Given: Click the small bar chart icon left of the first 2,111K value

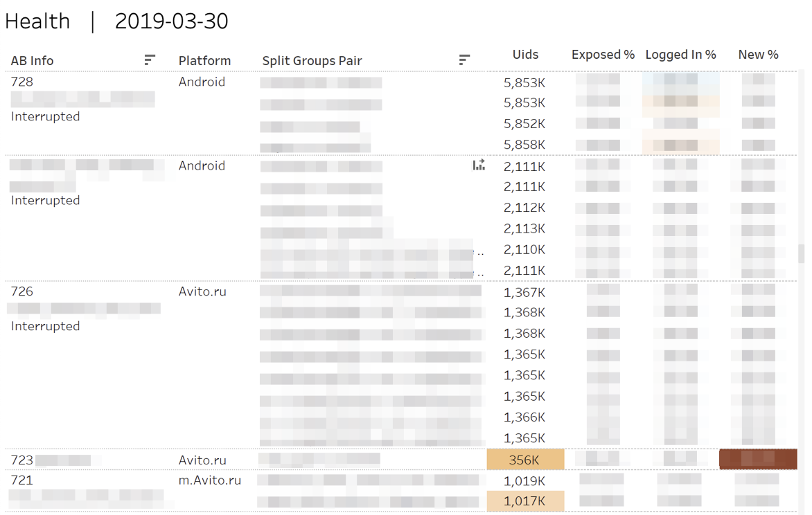Looking at the screenshot, I should 479,165.
